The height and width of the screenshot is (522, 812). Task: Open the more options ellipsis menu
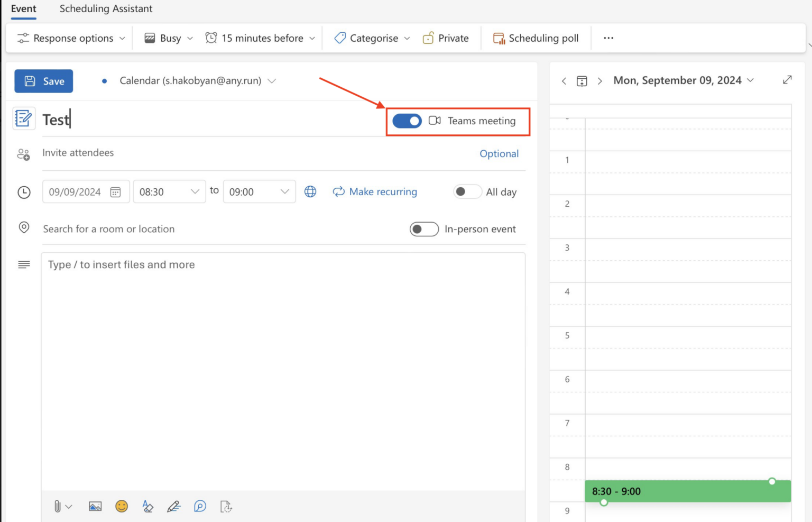click(x=608, y=38)
